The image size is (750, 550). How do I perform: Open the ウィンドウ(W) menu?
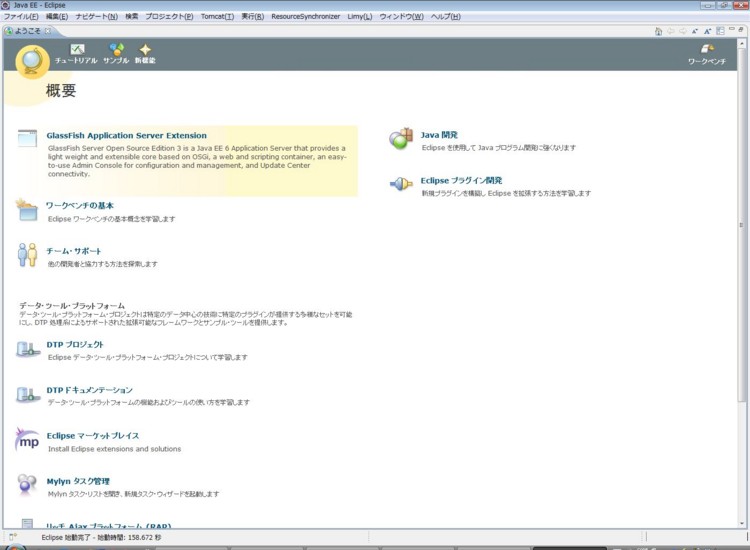click(x=402, y=16)
